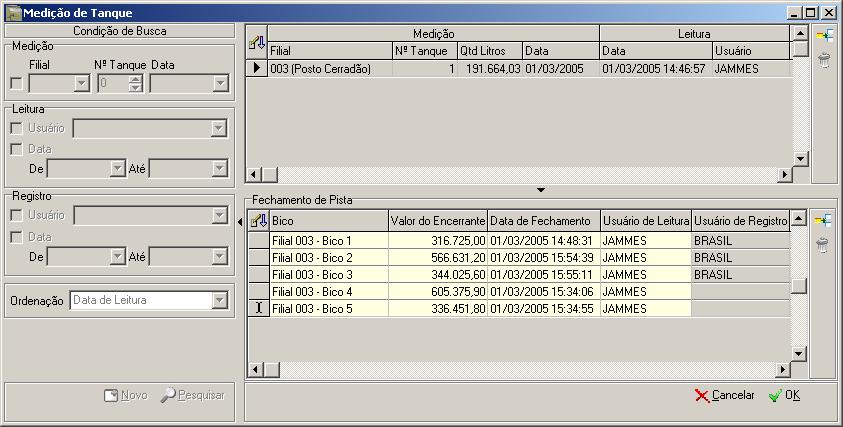Click the add-record icon beside Fechamento de Pista grid
Image resolution: width=843 pixels, height=427 pixels.
[823, 219]
